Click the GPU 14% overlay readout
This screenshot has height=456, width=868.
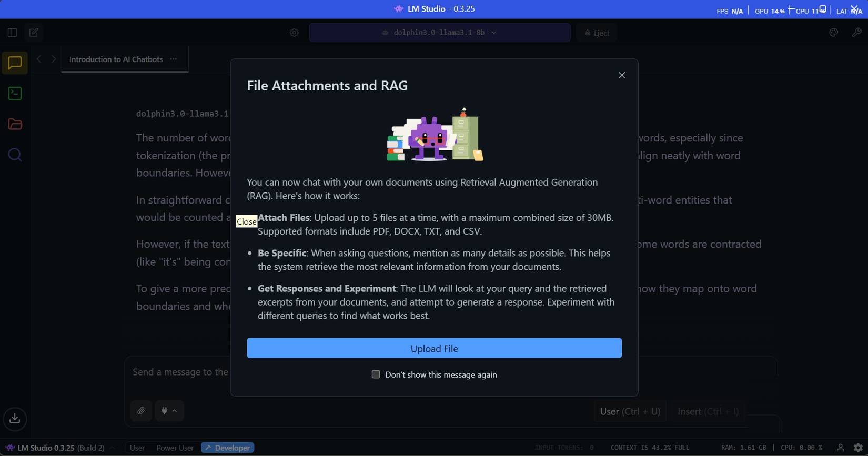770,11
